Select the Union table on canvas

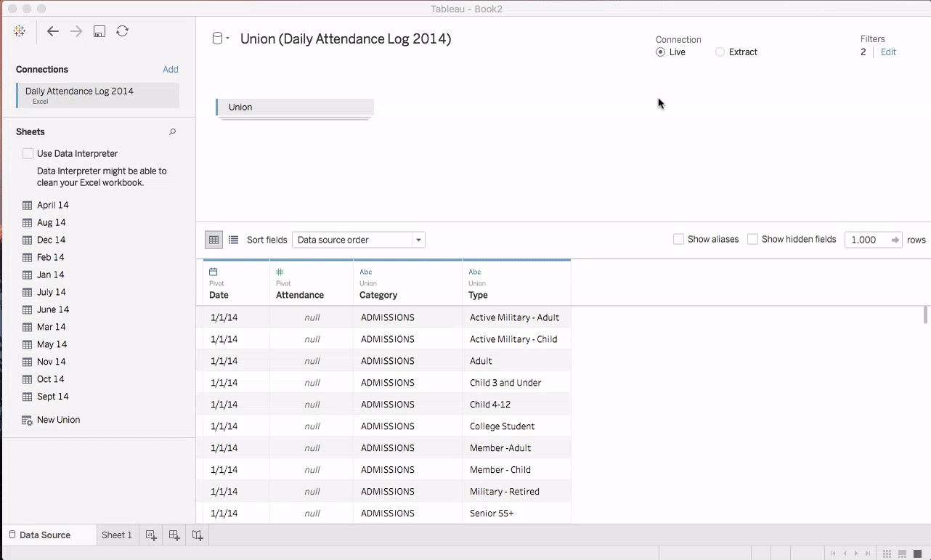coord(295,107)
